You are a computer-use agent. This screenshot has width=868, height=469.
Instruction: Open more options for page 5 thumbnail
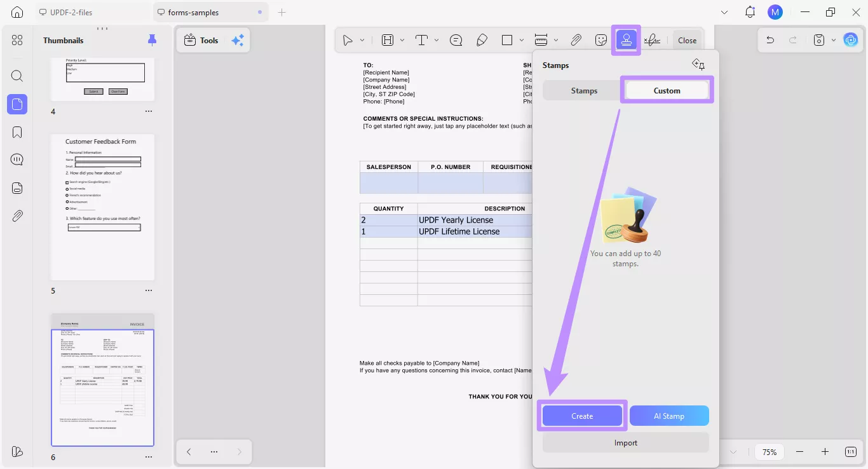pyautogui.click(x=149, y=290)
